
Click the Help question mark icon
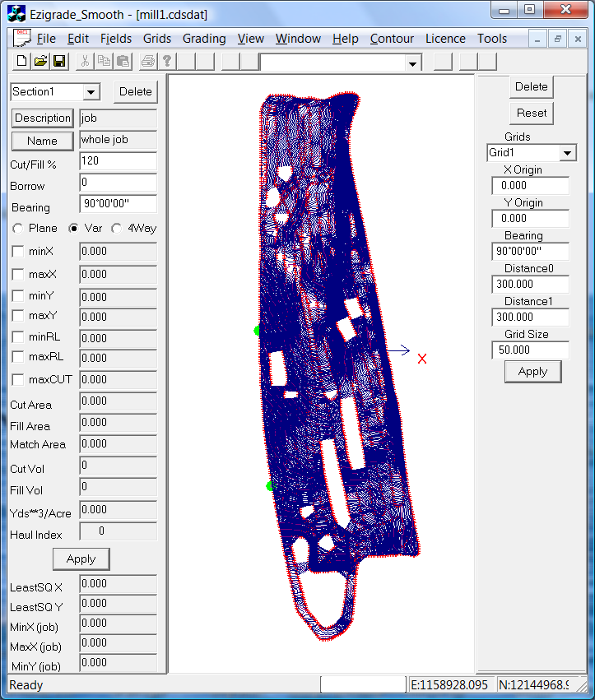click(x=166, y=62)
